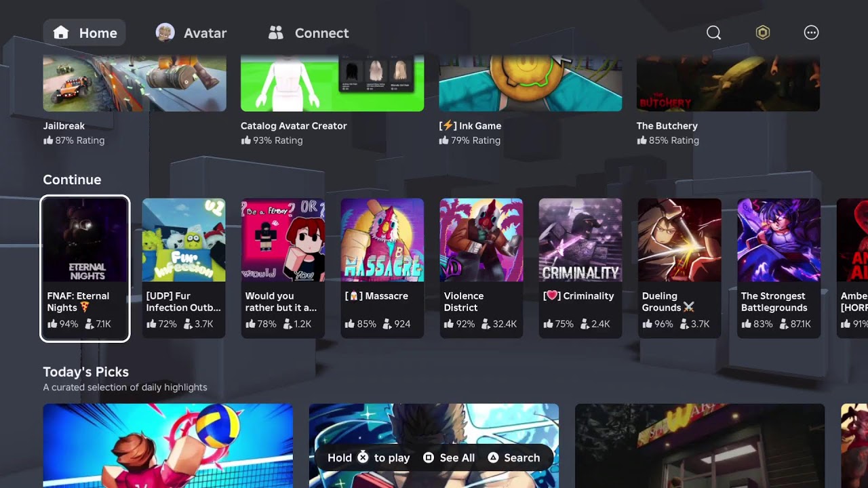Click thumbs-up icon showing 78%
Screen dimensions: 868x488
[250, 324]
